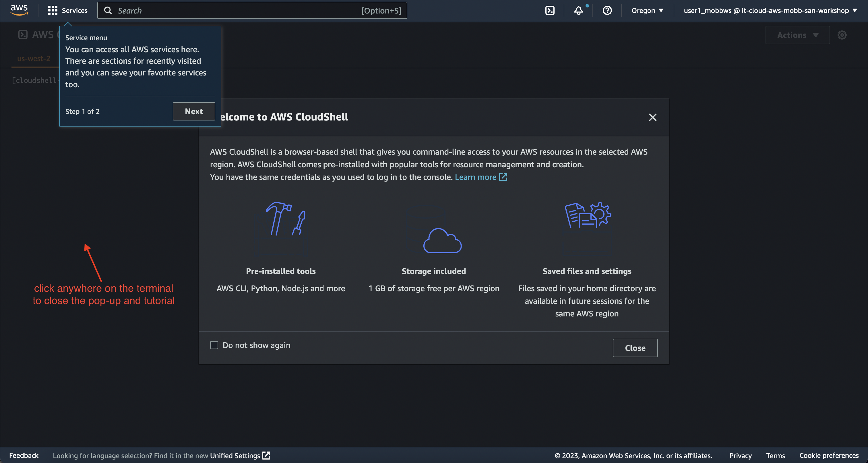Viewport: 868px width, 463px height.
Task: Click the 2023 Amazon Web Services copyright text
Action: 633,455
